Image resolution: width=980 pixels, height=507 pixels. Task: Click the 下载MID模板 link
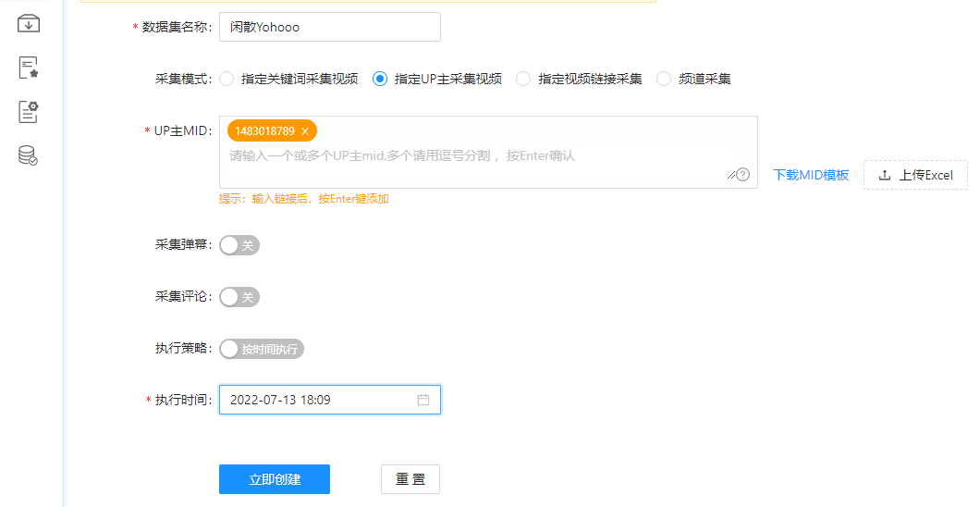click(811, 175)
